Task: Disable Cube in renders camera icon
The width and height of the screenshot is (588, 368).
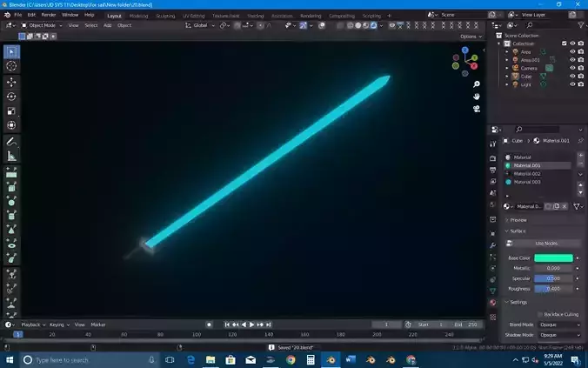Action: point(581,77)
